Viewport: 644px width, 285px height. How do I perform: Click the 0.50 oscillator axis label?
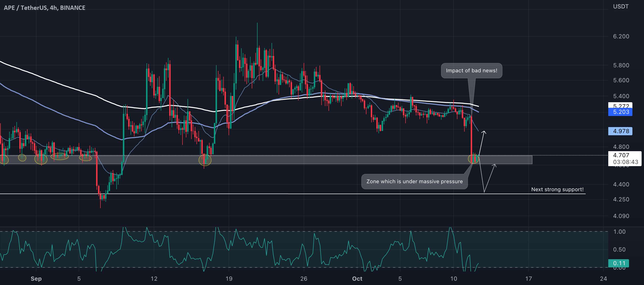pos(619,250)
